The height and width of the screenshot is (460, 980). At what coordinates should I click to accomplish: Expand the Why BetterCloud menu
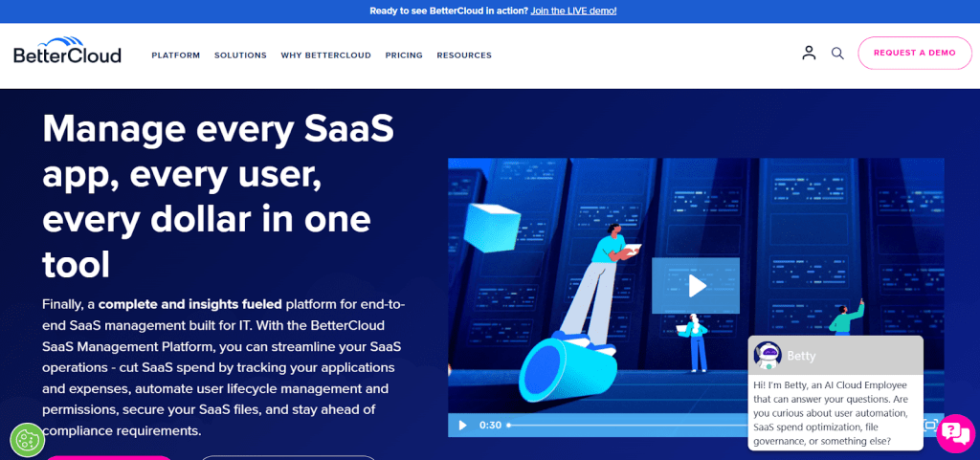click(325, 55)
